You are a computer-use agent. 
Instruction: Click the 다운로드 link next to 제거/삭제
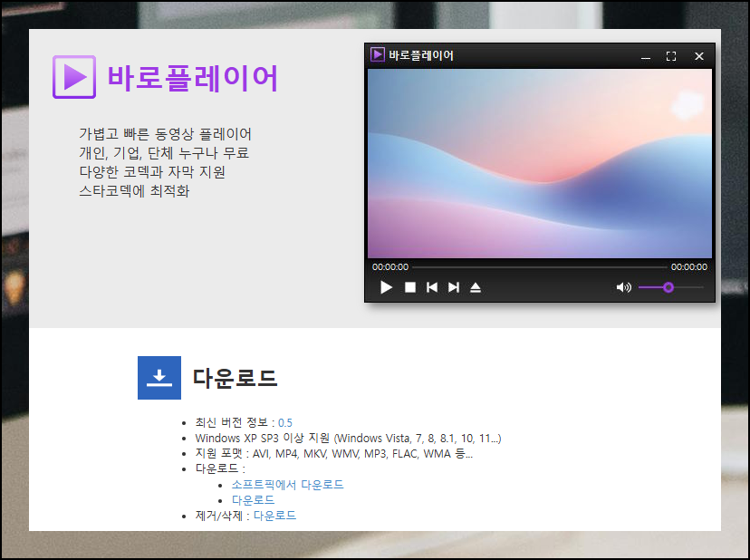274,516
